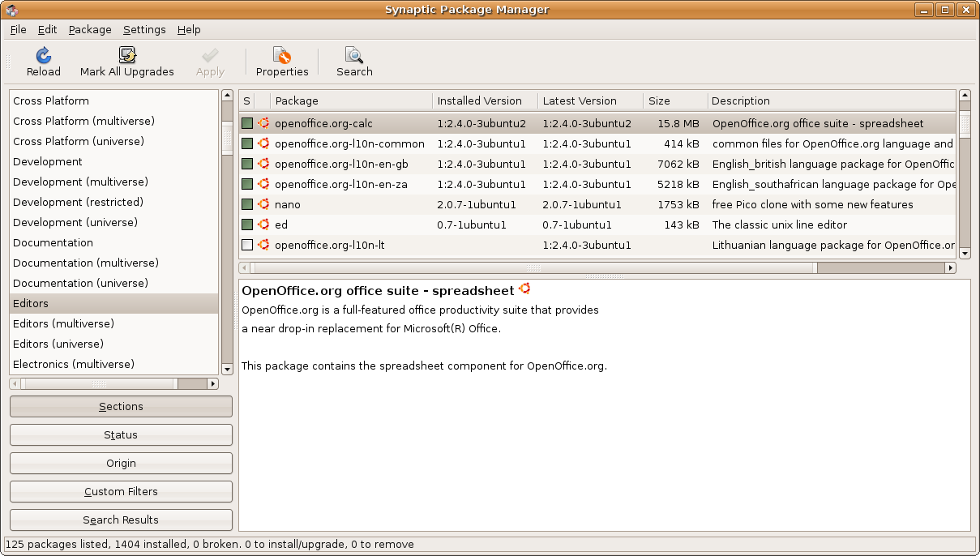Image resolution: width=980 pixels, height=556 pixels.
Task: Click the Ubuntu logo in the description heading
Action: point(524,289)
